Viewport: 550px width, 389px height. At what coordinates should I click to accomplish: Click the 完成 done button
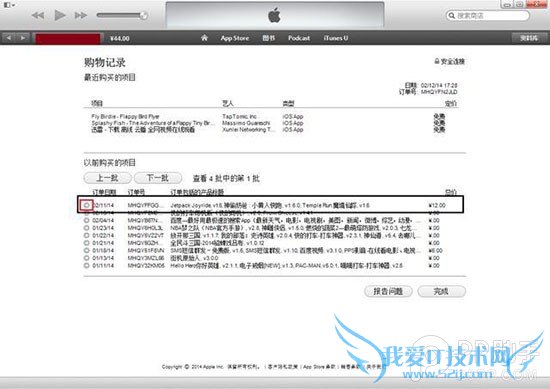442,291
